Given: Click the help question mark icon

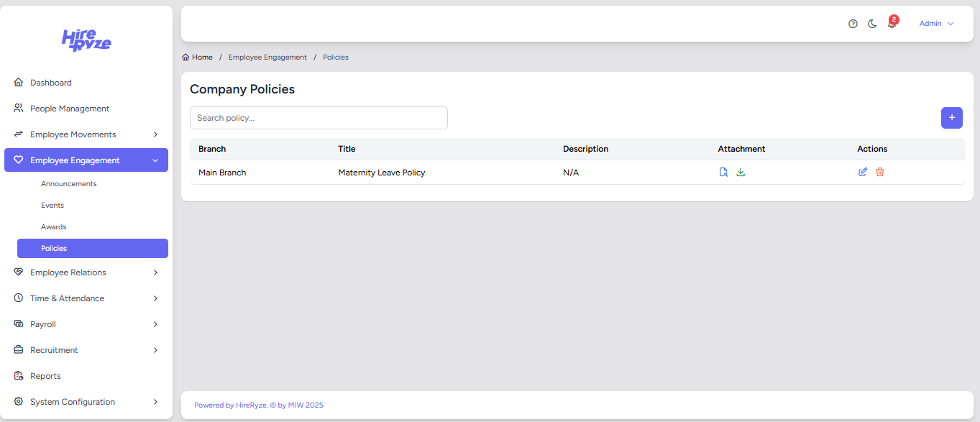Looking at the screenshot, I should pos(853,24).
